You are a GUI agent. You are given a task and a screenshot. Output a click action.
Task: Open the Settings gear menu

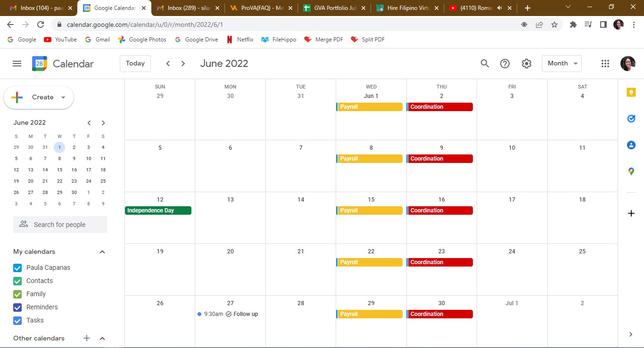click(527, 64)
